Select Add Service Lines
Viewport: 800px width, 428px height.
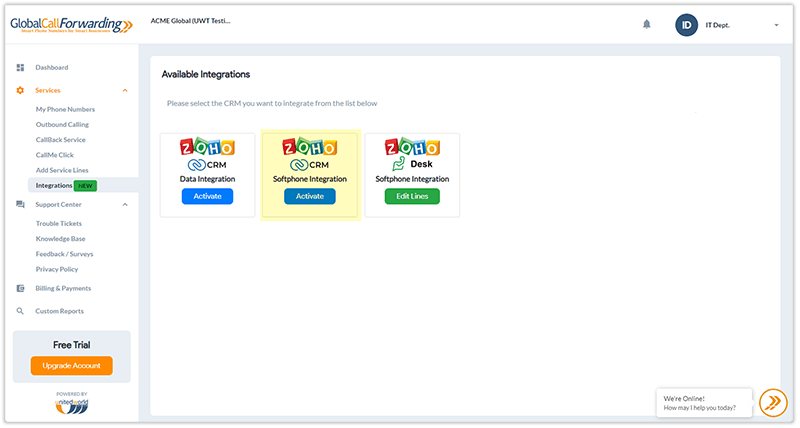pos(62,170)
